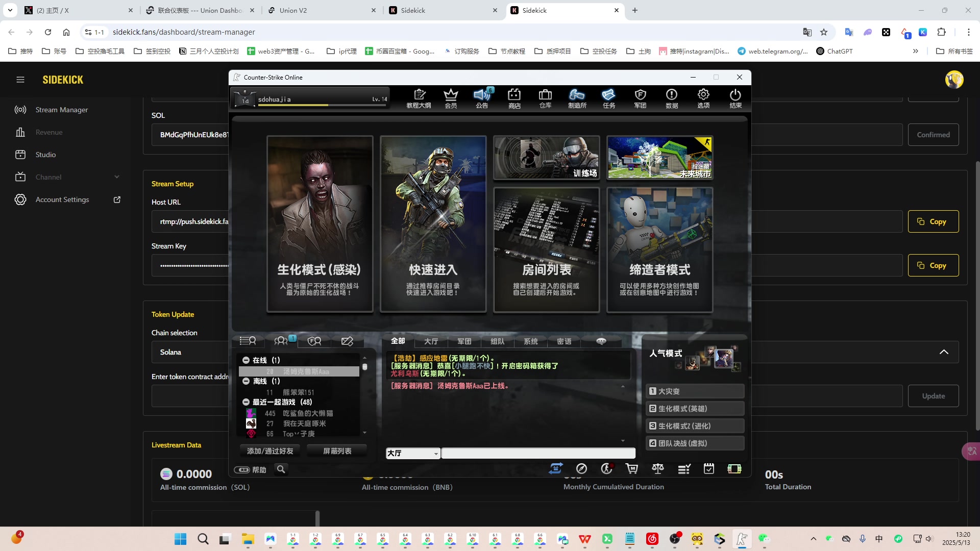Click the sdohuajia level experience bar
Image resolution: width=980 pixels, height=551 pixels.
[x=323, y=105]
